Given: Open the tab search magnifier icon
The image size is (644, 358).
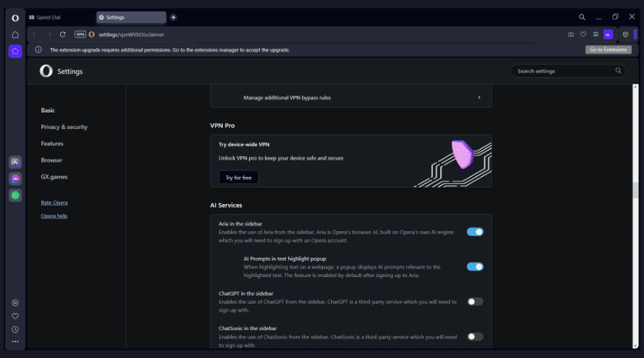Looking at the screenshot, I should click(x=582, y=17).
